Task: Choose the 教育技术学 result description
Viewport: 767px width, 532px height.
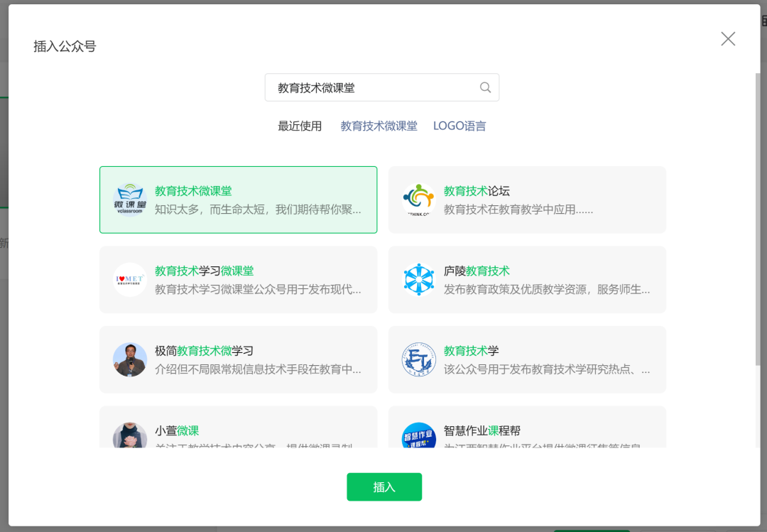Action: [x=546, y=370]
